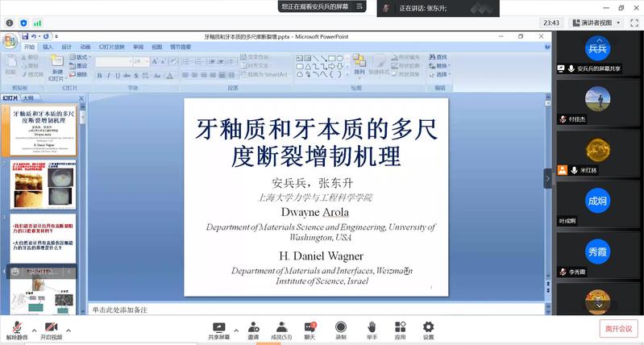Switch to the Insert ribbon tab

(x=48, y=47)
